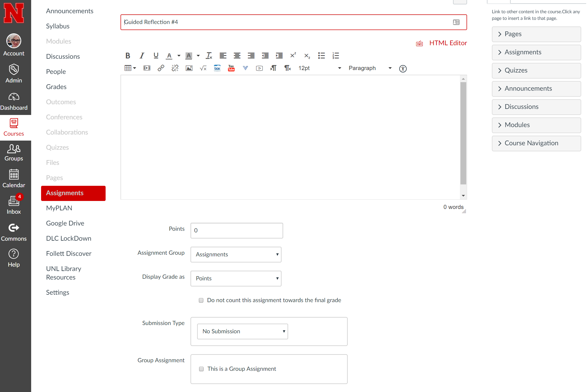Open the accessibility checker icon
Screen dimensions: 587x392
403,69
